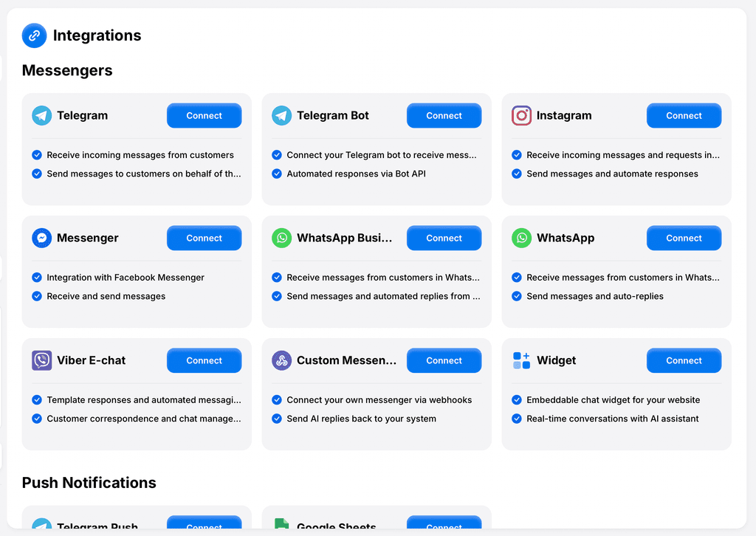Image resolution: width=756 pixels, height=536 pixels.
Task: Click checkmark beside 'Send messages to customers on behalf'
Action: (x=37, y=173)
